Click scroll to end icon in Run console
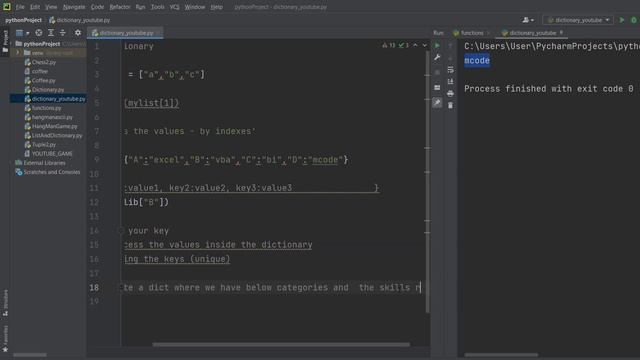 450,82
